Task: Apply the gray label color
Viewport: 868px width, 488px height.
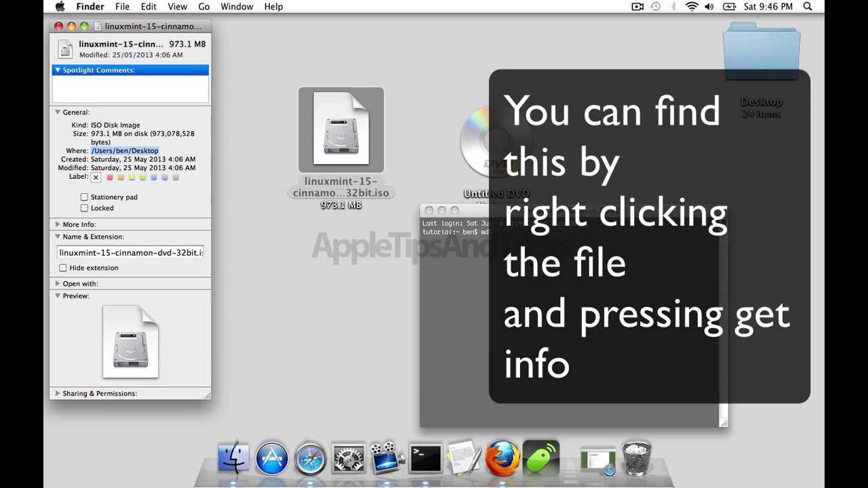Action: (176, 178)
